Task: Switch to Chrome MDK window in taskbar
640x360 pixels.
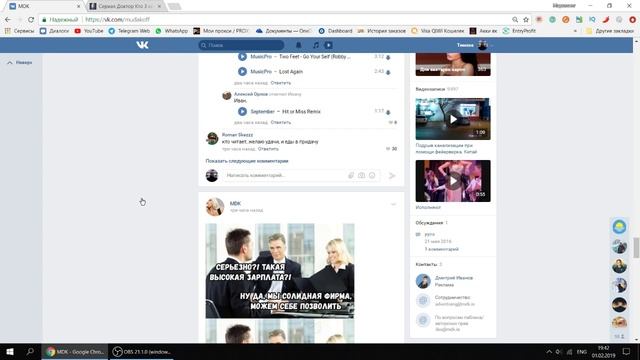Action: tap(75, 351)
